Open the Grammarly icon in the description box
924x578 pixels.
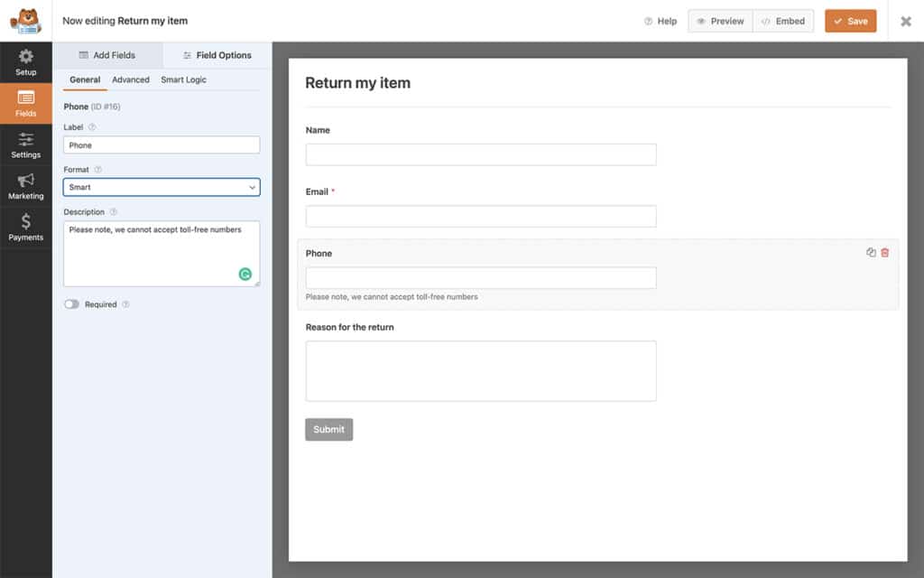tap(245, 274)
